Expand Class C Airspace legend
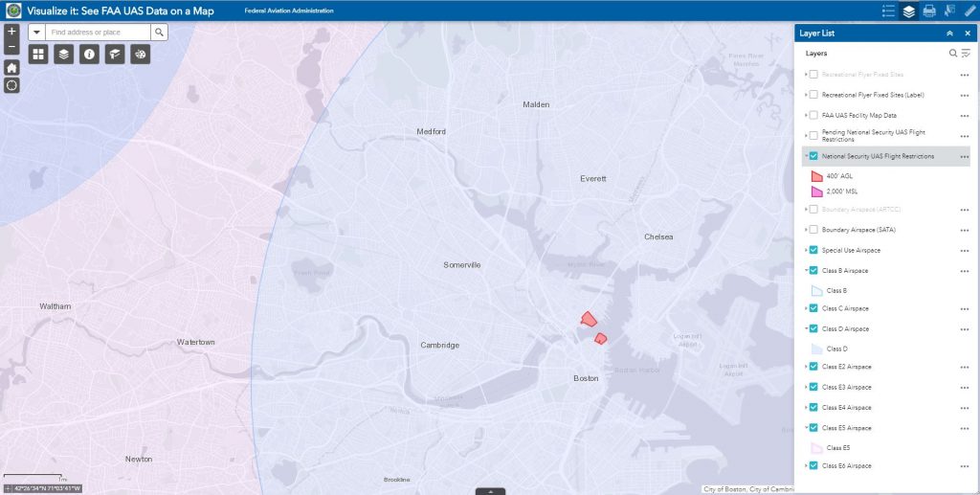980x495 pixels. (x=806, y=308)
